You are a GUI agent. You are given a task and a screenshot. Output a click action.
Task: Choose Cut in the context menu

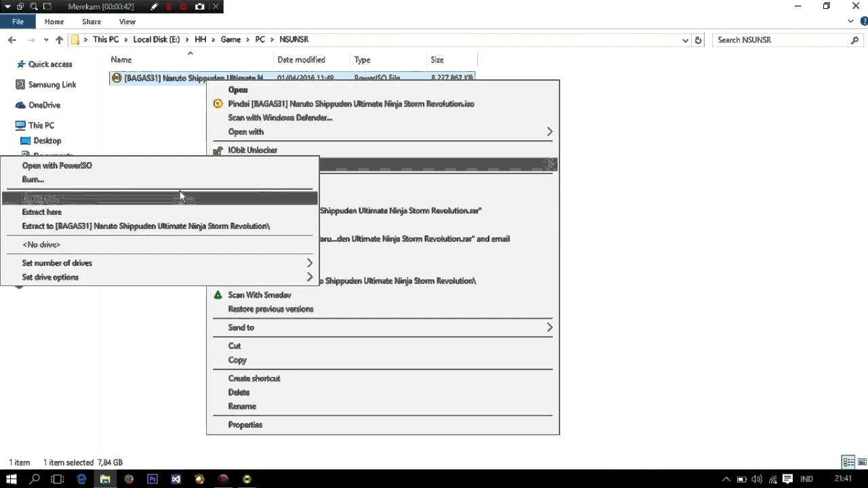pos(382,346)
